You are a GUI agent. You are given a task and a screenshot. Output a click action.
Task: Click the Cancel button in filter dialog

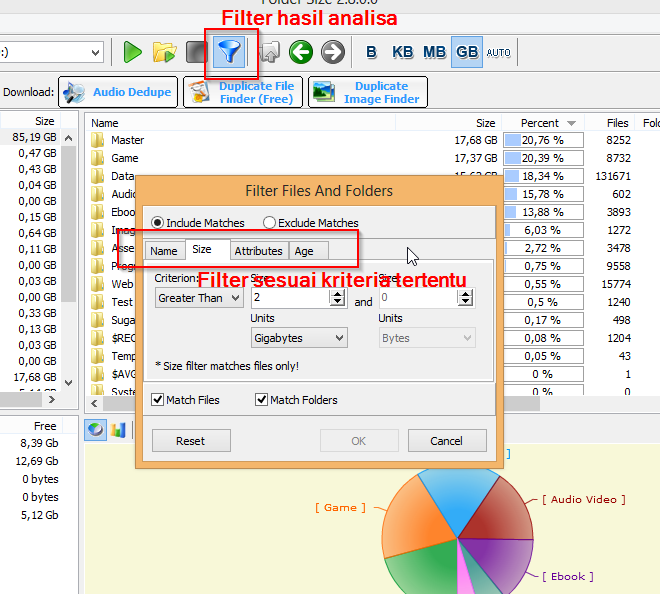(x=447, y=441)
